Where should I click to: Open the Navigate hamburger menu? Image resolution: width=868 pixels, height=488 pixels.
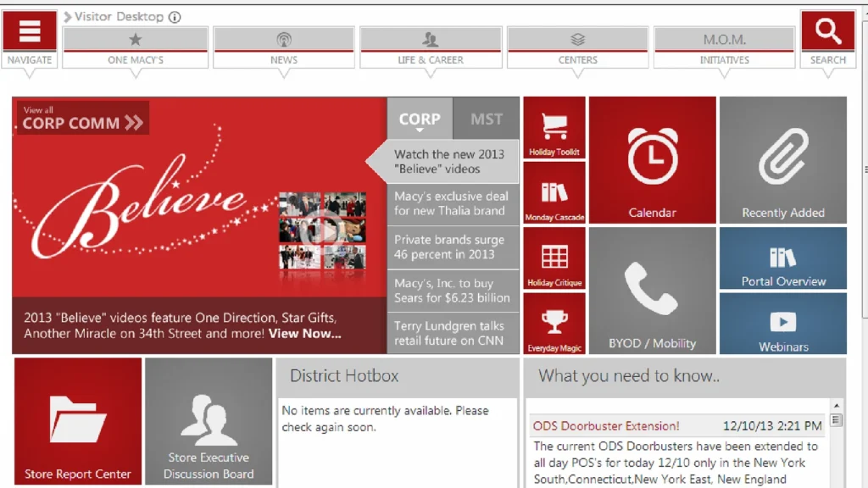tap(30, 31)
